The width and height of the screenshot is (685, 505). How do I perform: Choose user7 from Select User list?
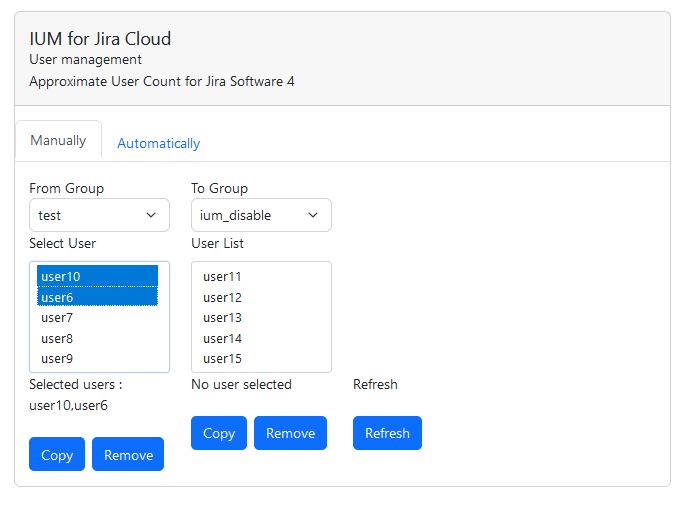(97, 318)
